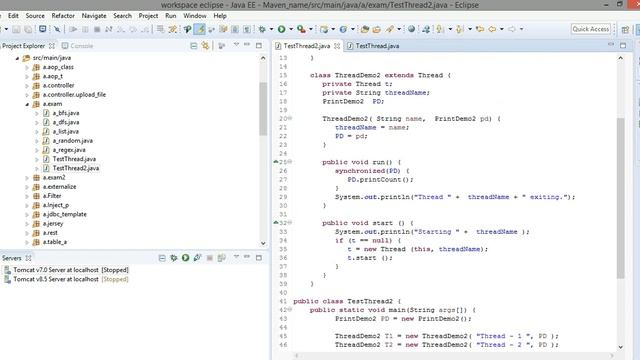Click the Save toolbar icon
The height and width of the screenshot is (360, 640).
(x=16, y=29)
